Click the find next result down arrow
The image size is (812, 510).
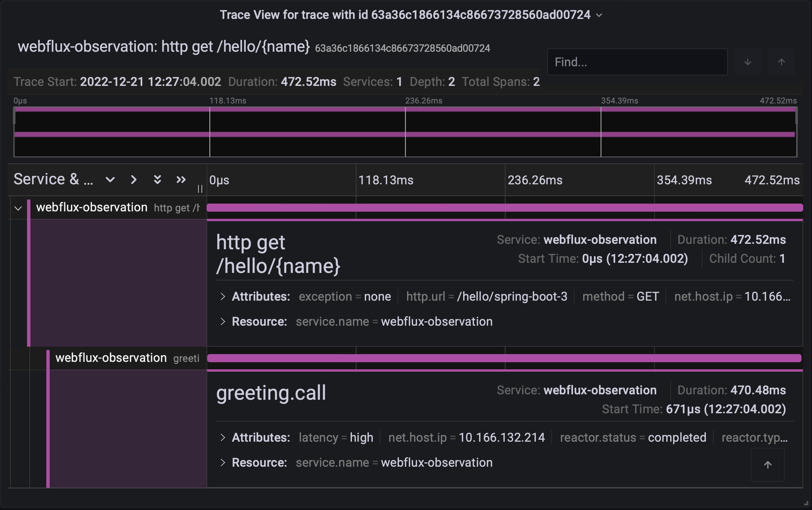[x=747, y=62]
